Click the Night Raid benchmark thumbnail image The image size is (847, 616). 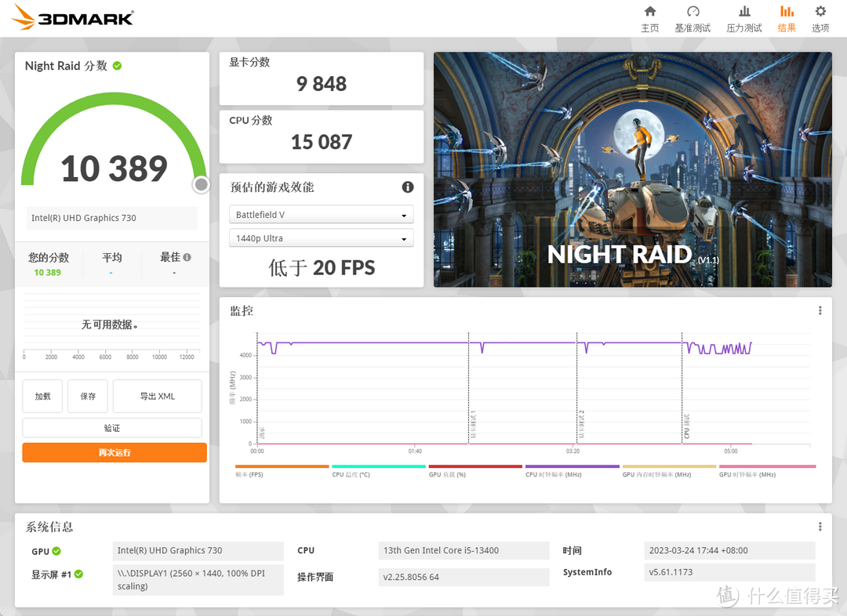click(633, 169)
